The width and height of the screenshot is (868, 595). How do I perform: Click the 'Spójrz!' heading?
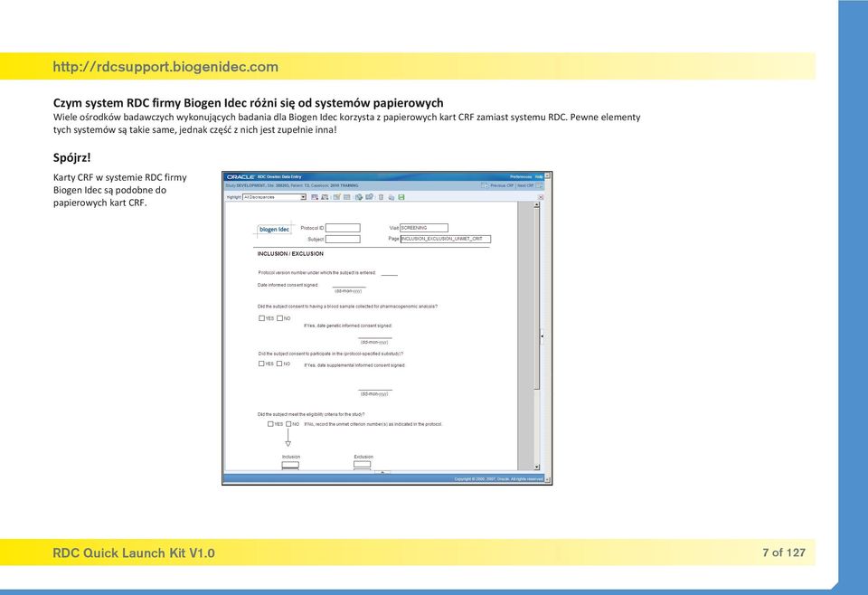pyautogui.click(x=72, y=157)
